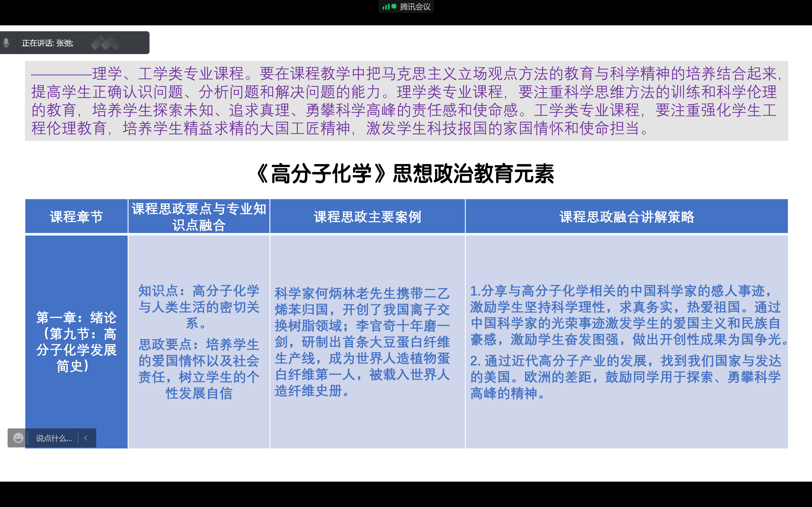The height and width of the screenshot is (507, 812).
Task: Click the 课程思政融合讲解策略 header cell
Action: pyautogui.click(x=627, y=217)
